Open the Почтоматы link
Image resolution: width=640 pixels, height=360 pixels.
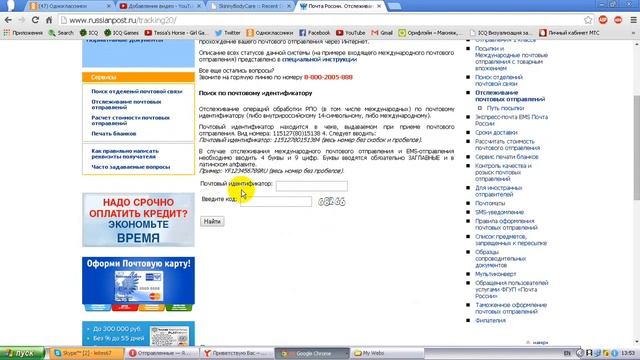(x=490, y=203)
